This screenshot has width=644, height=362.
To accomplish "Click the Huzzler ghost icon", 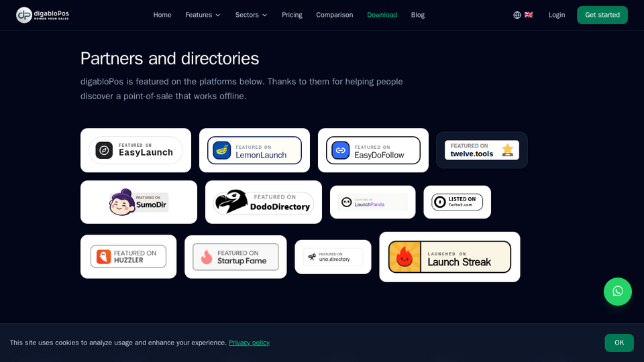I will tap(103, 257).
